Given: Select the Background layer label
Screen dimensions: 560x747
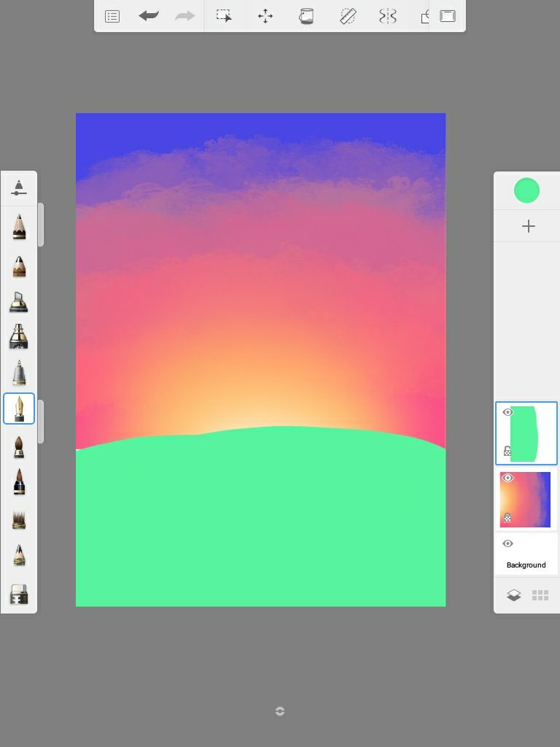Looking at the screenshot, I should pyautogui.click(x=526, y=565).
